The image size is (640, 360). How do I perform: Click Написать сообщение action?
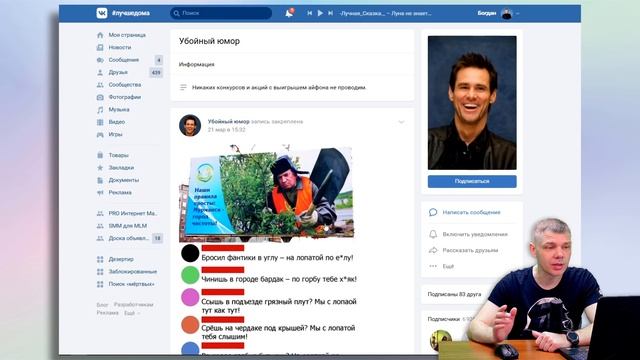tap(471, 213)
